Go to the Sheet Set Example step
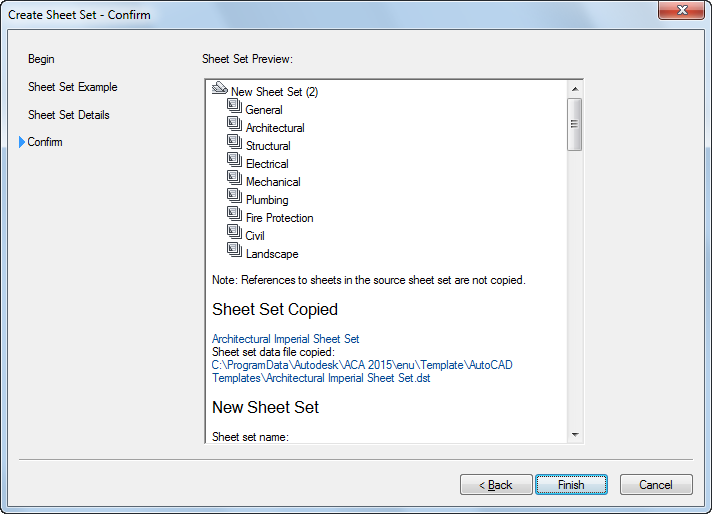This screenshot has width=712, height=514. tap(73, 87)
